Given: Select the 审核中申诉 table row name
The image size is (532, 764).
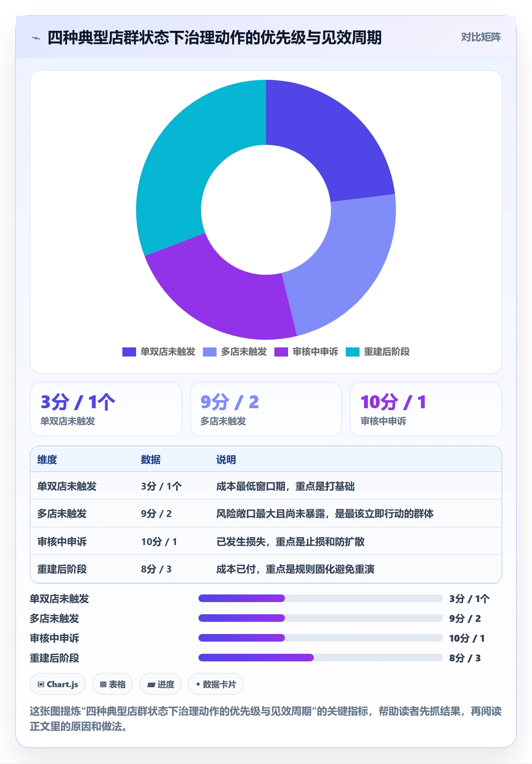Looking at the screenshot, I should (62, 542).
